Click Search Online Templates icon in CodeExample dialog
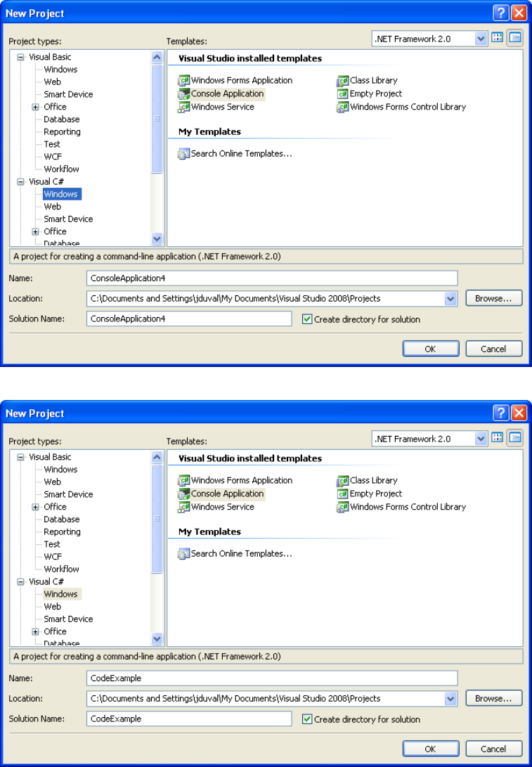 [184, 554]
